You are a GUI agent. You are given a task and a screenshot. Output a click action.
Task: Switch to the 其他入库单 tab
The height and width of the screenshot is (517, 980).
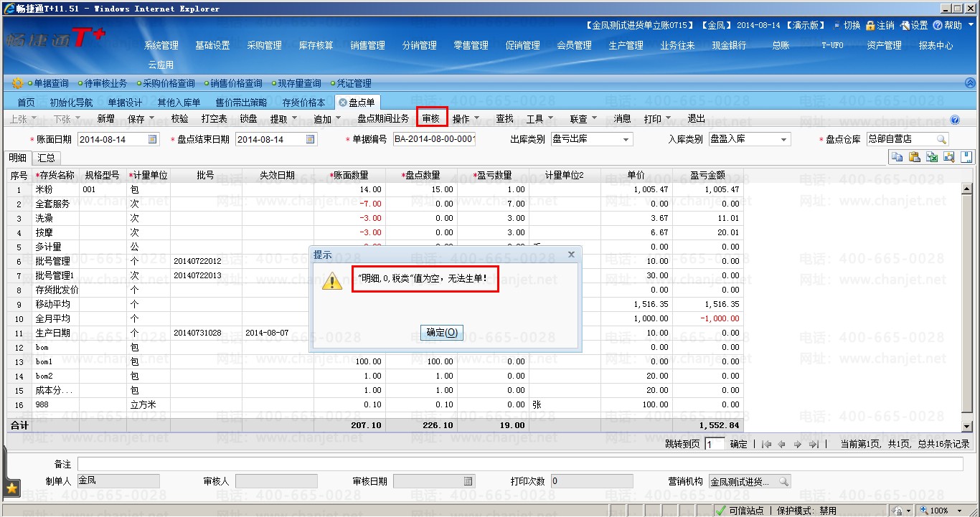(x=179, y=103)
